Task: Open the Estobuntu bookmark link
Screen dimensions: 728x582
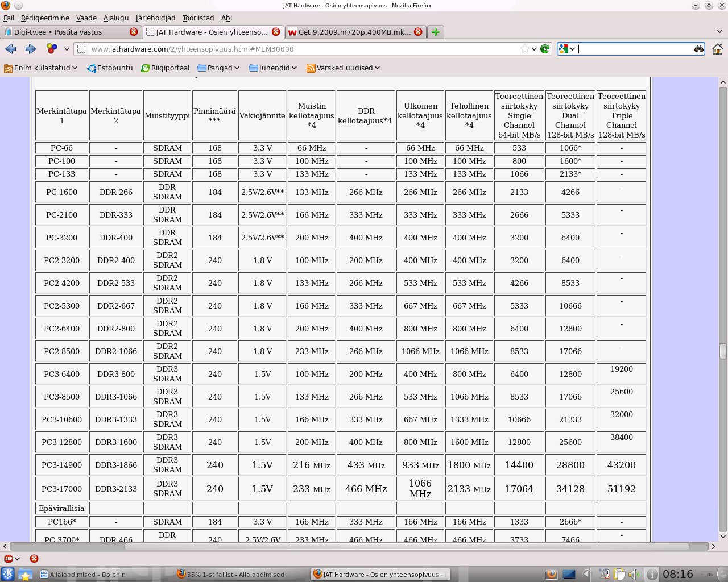Action: (110, 68)
